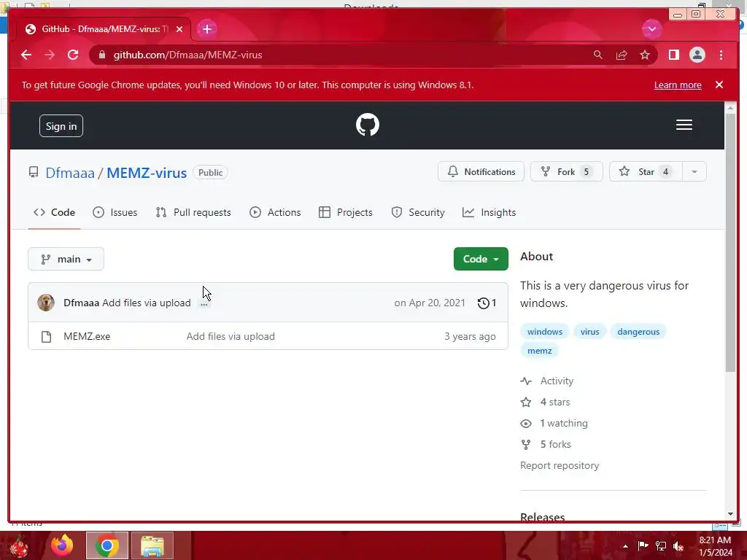Viewport: 747px width, 560px height.
Task: Switch to the Security tab
Action: (418, 212)
